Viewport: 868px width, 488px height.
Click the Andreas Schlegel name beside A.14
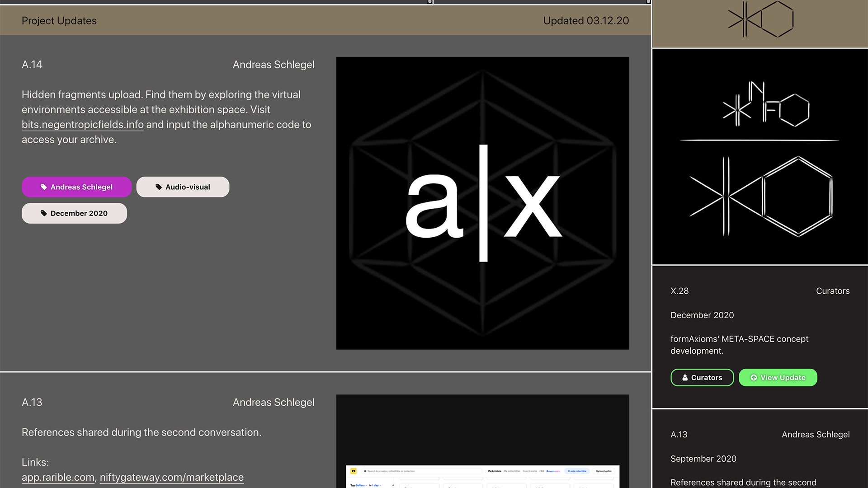[274, 65]
